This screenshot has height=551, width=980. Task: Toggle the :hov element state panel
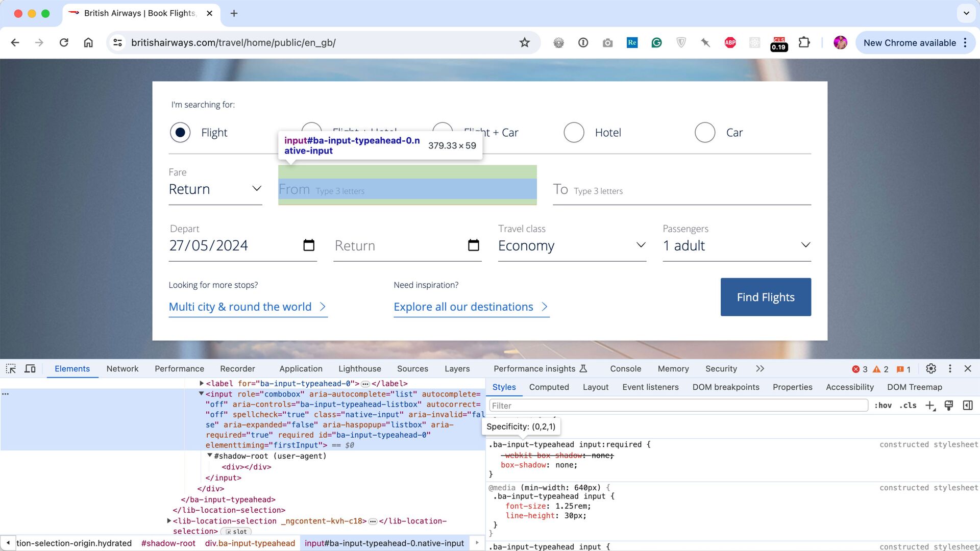click(x=883, y=406)
